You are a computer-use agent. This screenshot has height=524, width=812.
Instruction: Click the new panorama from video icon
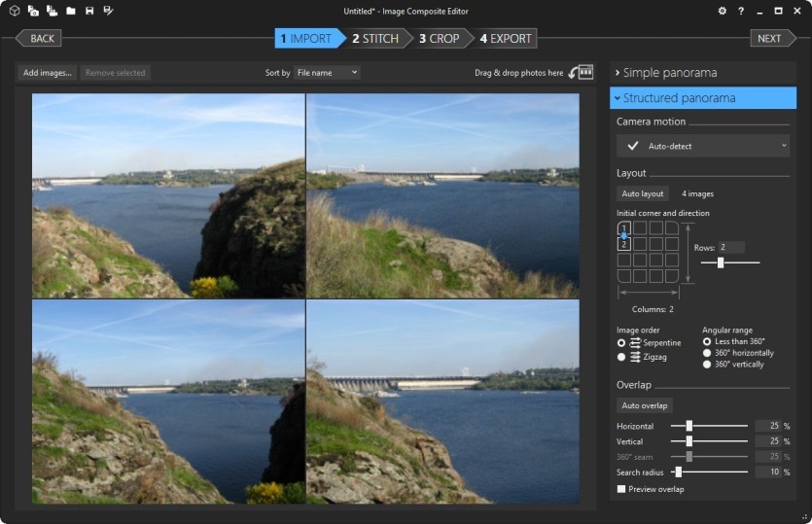pyautogui.click(x=52, y=11)
